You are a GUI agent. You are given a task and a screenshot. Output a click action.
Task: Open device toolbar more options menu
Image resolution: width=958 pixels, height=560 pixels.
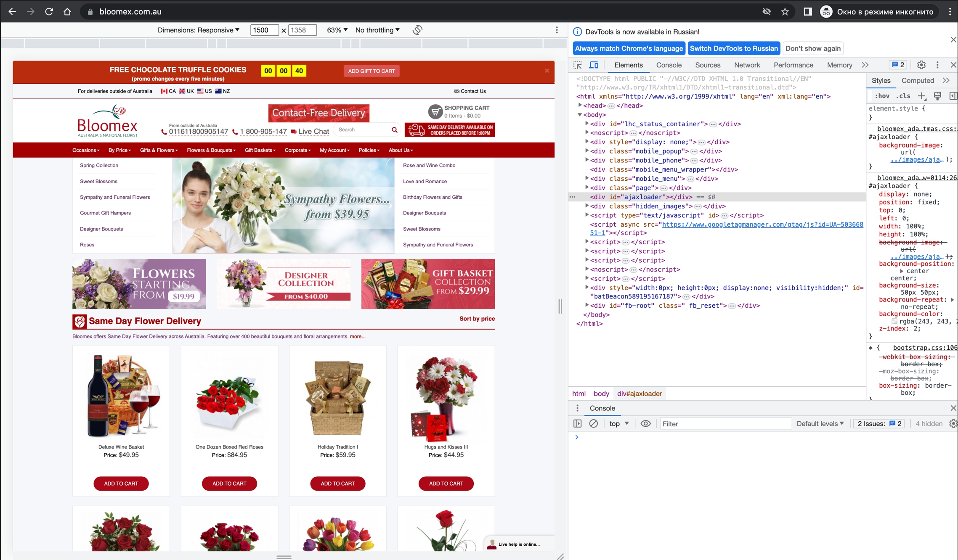tap(557, 30)
